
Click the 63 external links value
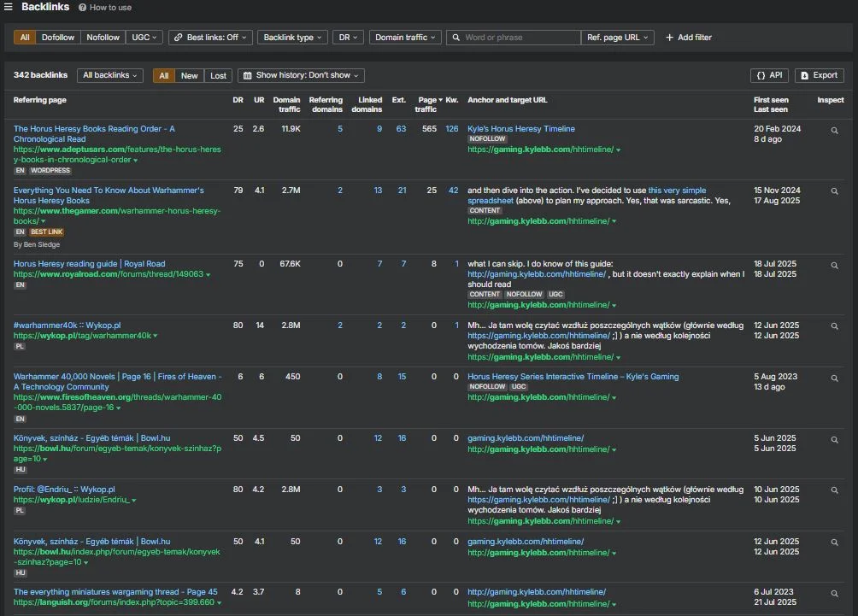click(x=401, y=129)
